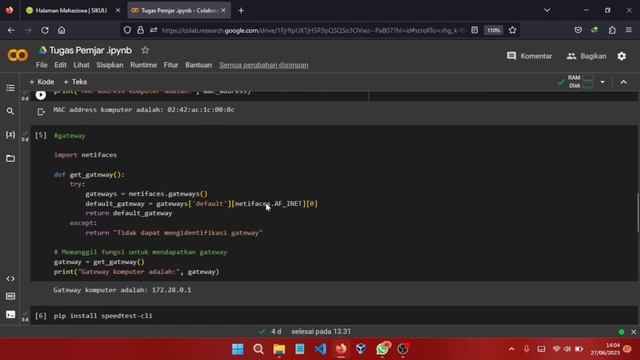
Task: Reload the page in Firefox
Action: [x=45, y=30]
